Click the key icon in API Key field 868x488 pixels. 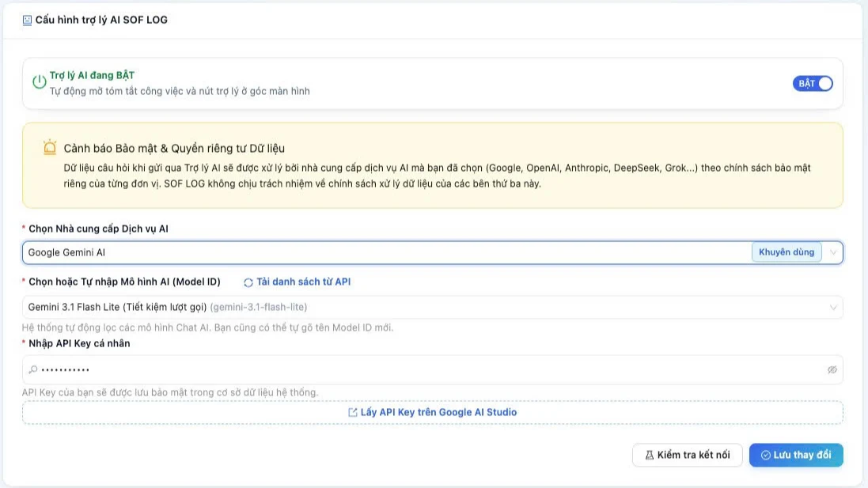click(33, 369)
